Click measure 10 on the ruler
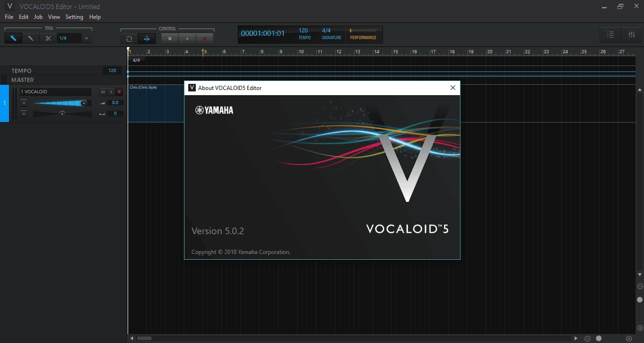644x343 pixels. [301, 52]
